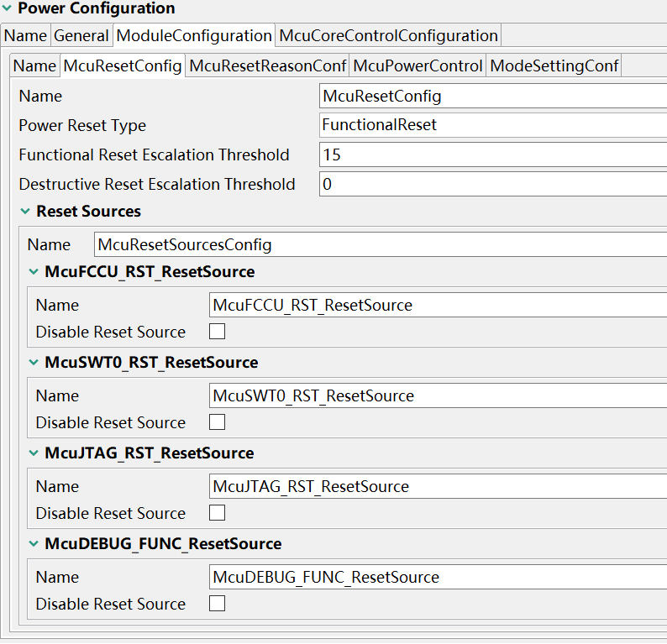
Task: Tick Disable Reset Source for McuFCCU_RST
Action: [218, 332]
